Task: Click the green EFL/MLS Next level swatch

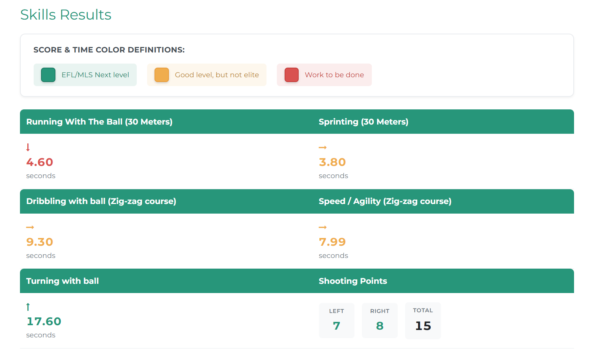Action: 48,75
